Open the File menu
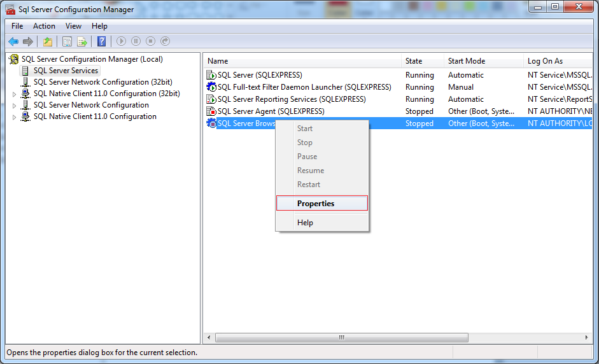Image resolution: width=599 pixels, height=364 pixels. click(17, 26)
